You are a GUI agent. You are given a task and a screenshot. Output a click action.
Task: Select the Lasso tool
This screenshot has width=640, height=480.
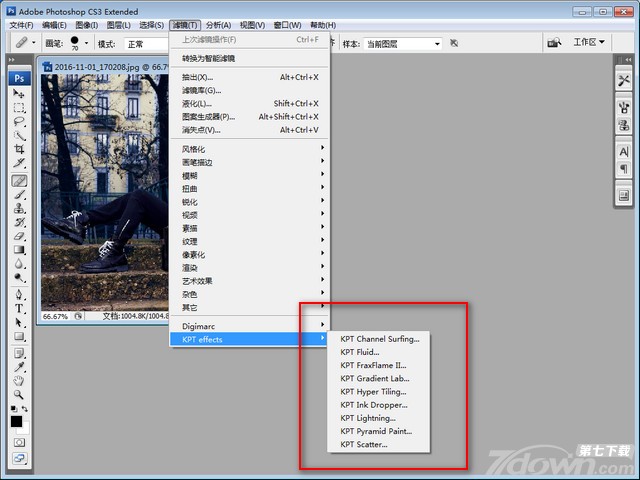click(19, 121)
